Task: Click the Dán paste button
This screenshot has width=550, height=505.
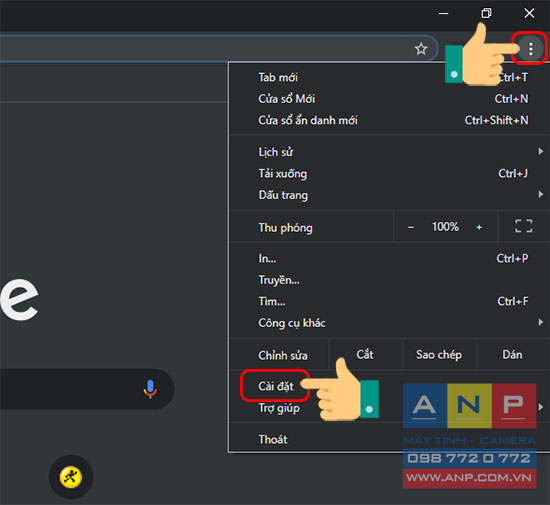Action: (512, 355)
